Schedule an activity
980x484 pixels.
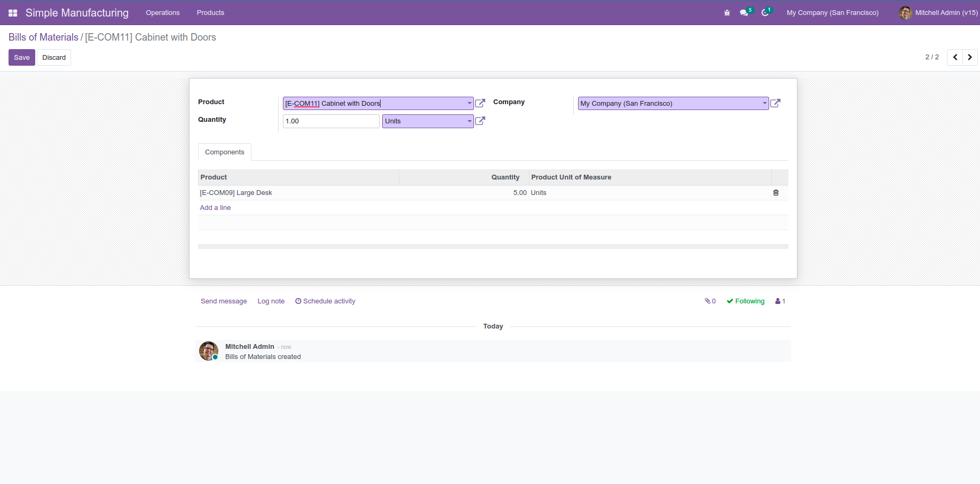point(325,301)
